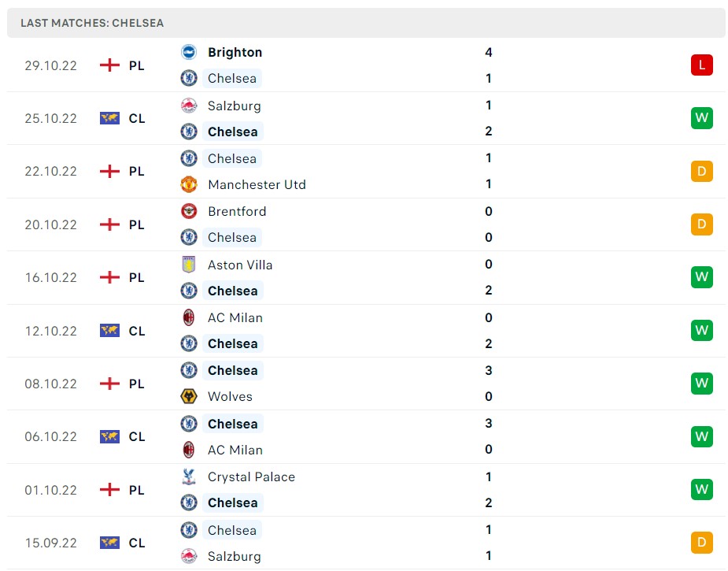Screen dimensions: 728x571
Task: Click the Brighton club crest
Action: 188,52
